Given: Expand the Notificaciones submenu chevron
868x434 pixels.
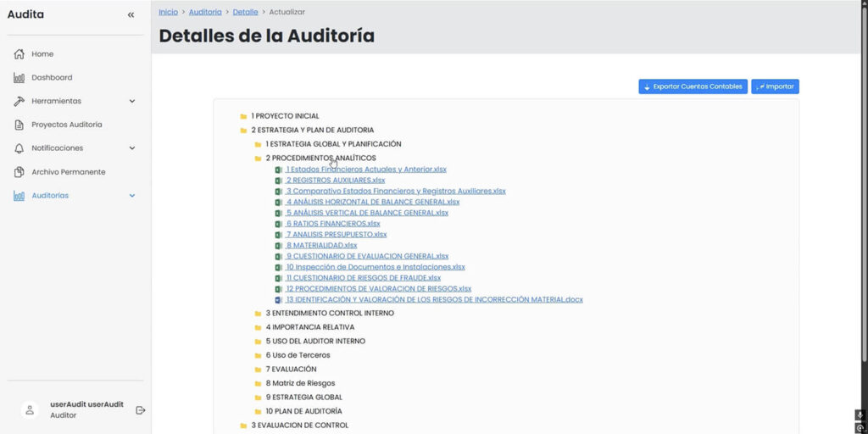Looking at the screenshot, I should [x=131, y=148].
